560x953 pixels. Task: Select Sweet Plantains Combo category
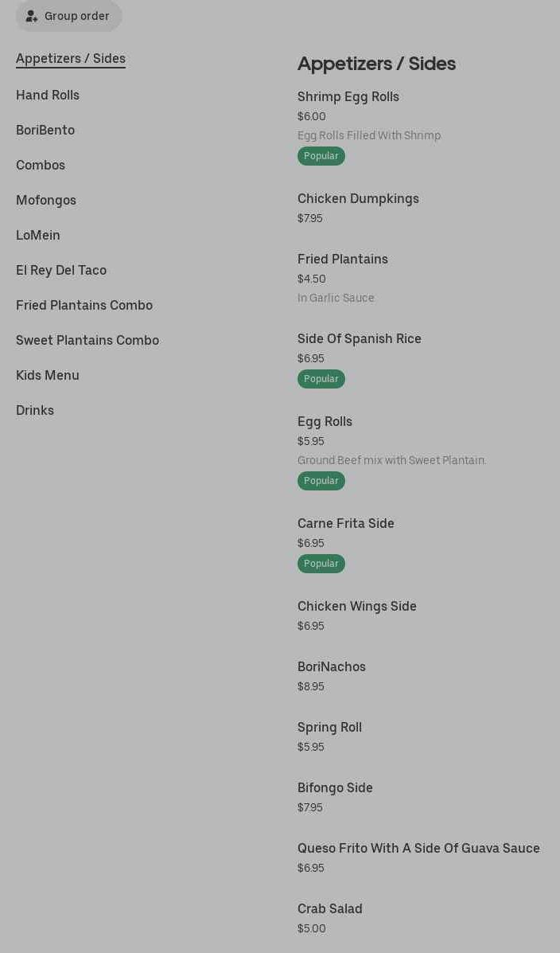click(x=87, y=341)
